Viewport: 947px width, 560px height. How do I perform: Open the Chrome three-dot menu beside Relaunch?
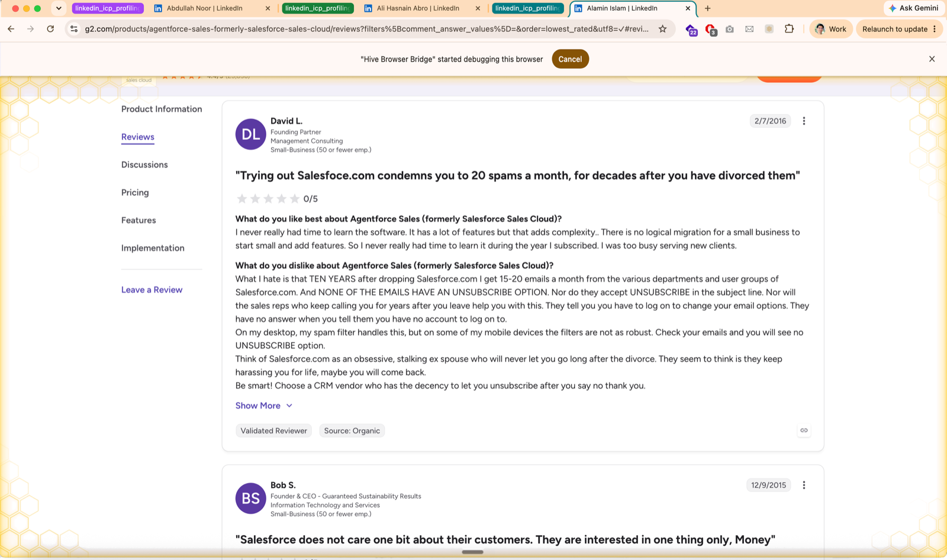tap(935, 29)
